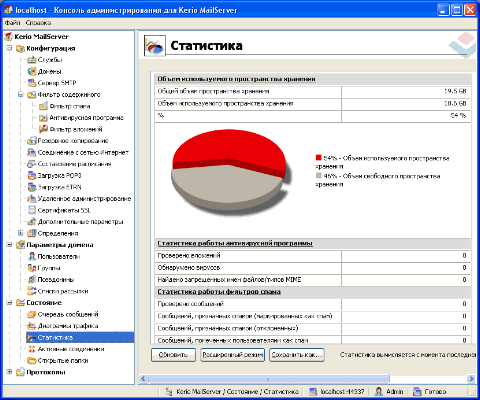Image resolution: width=480 pixels, height=400 pixels.
Task: Collapse the Параметры домена node
Action: (9, 245)
